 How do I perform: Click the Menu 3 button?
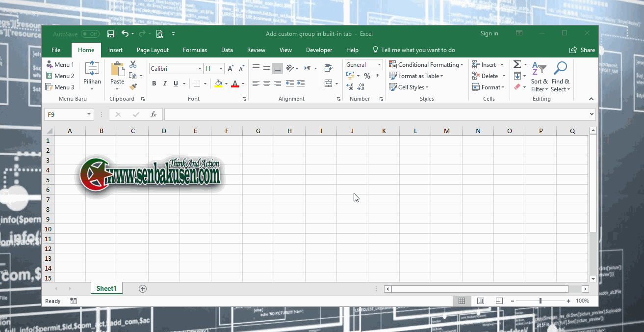click(60, 87)
